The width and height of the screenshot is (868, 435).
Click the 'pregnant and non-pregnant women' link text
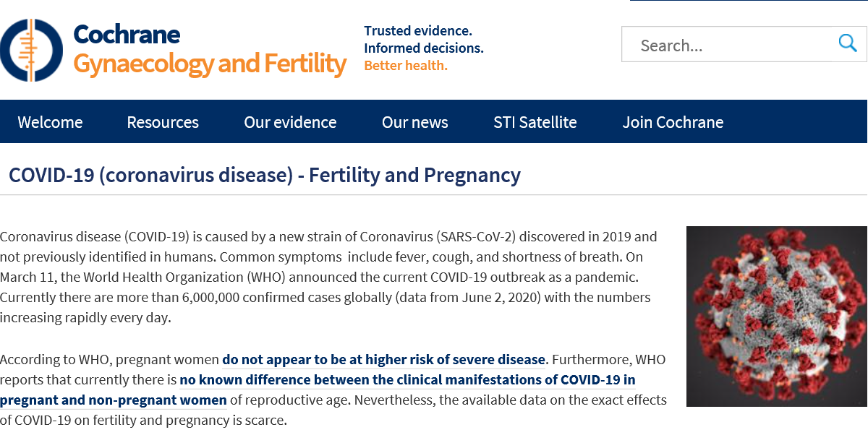[114, 400]
